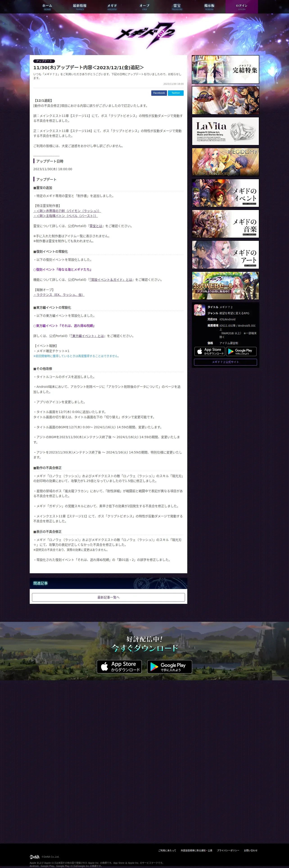Open the anniversary sidebar banner below 完結特集
This screenshot has width=289, height=868.
tap(225, 100)
